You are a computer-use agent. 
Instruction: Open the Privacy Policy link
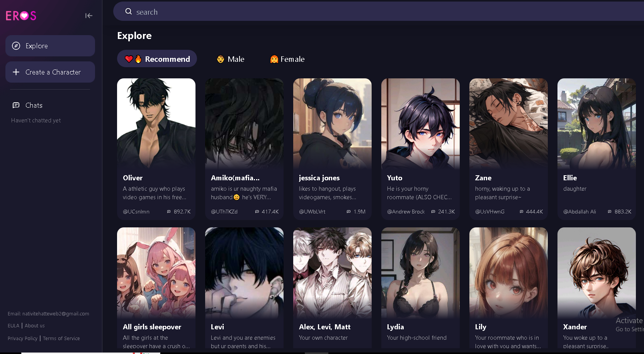tap(22, 339)
